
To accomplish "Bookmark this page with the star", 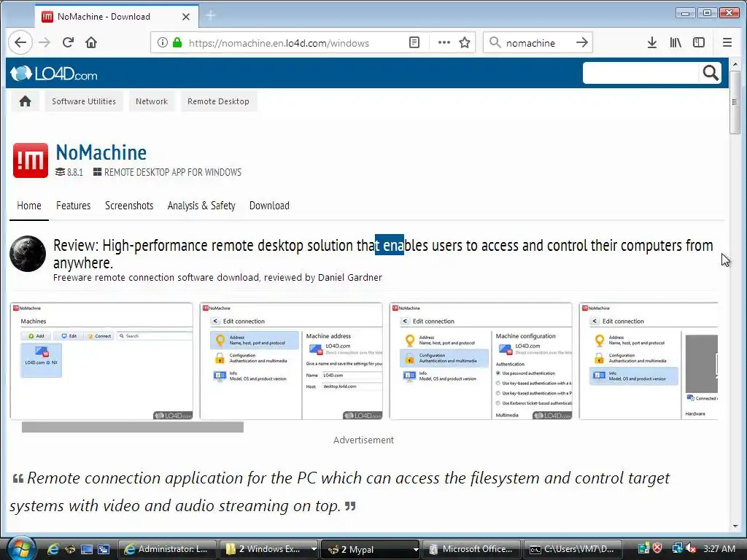I will [465, 43].
